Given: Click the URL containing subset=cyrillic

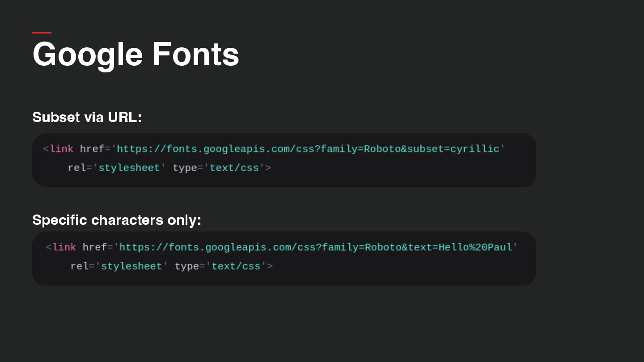Looking at the screenshot, I should click(x=308, y=149).
